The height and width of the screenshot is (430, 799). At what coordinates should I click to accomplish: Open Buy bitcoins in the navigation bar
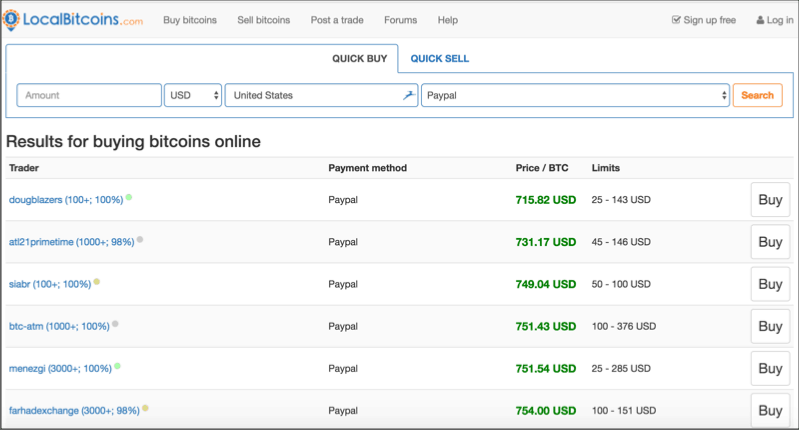[190, 20]
